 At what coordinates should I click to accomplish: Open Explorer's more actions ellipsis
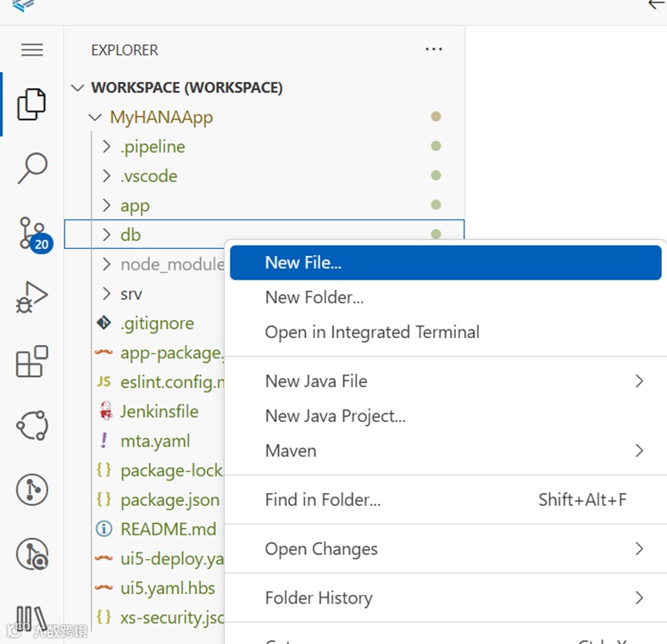pyautogui.click(x=434, y=50)
